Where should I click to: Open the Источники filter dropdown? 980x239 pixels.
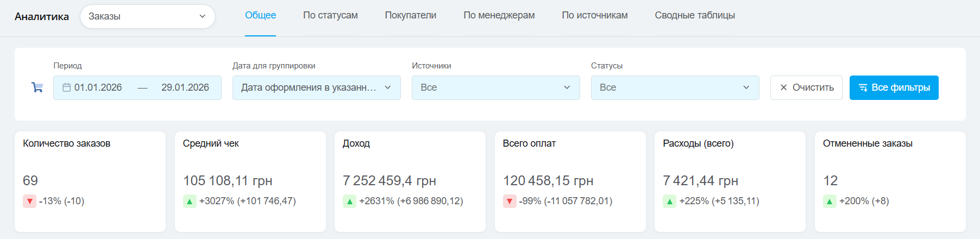pos(495,87)
